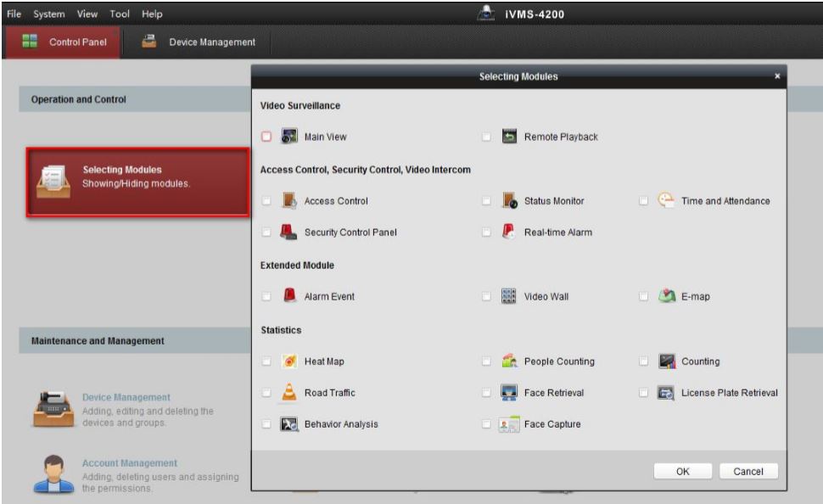Tick the People Counting checkbox

tap(486, 361)
